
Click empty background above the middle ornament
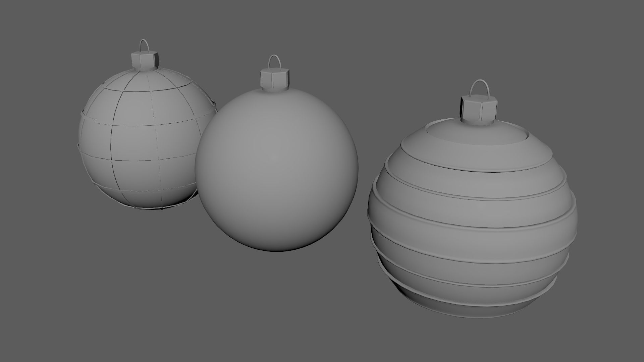(275, 27)
